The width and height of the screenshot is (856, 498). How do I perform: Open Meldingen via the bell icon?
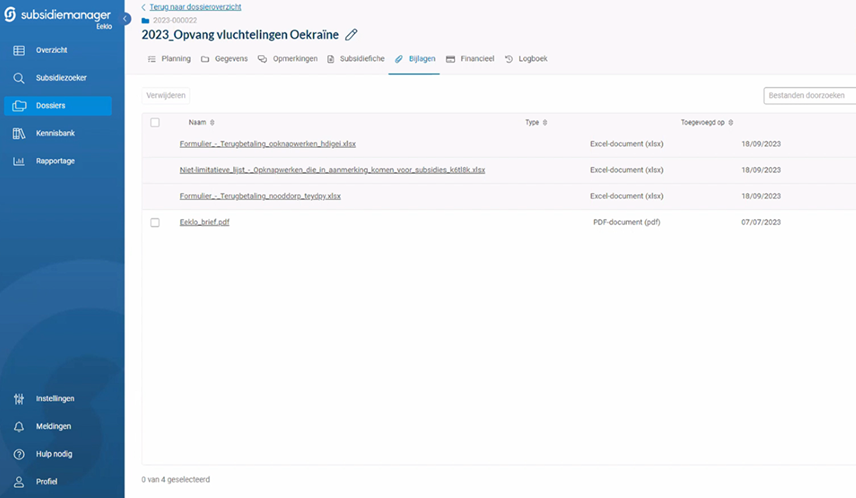pos(19,426)
